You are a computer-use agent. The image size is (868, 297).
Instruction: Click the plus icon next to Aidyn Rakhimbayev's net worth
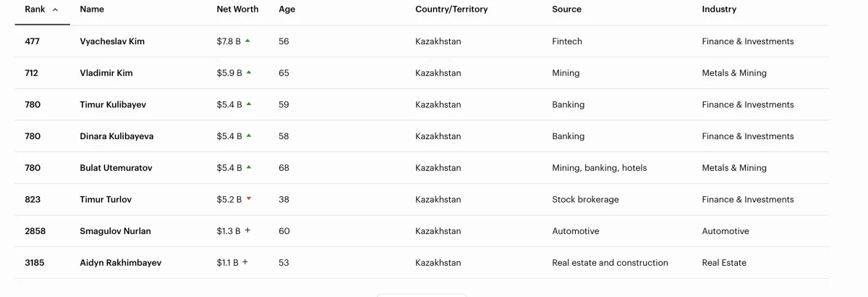245,262
